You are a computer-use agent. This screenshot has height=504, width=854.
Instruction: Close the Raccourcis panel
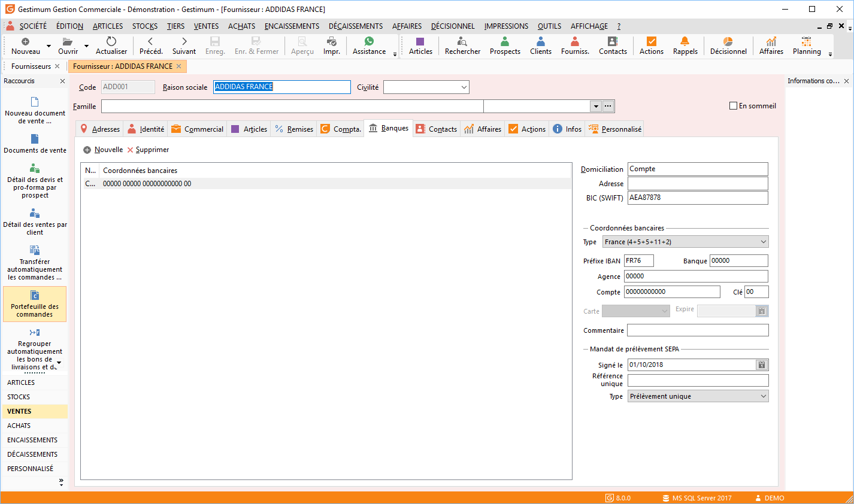(62, 81)
